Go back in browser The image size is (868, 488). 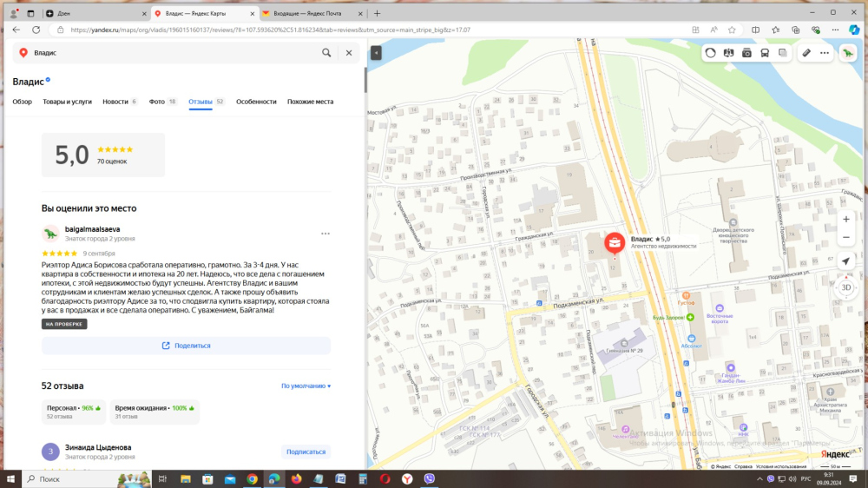pos(16,30)
